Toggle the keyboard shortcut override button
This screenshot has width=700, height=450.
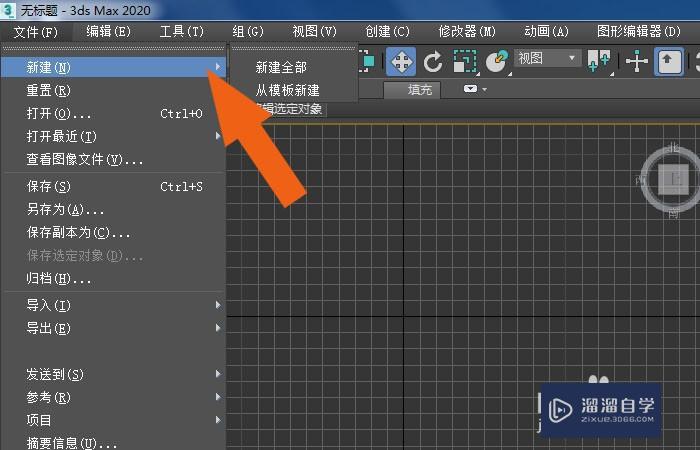669,62
